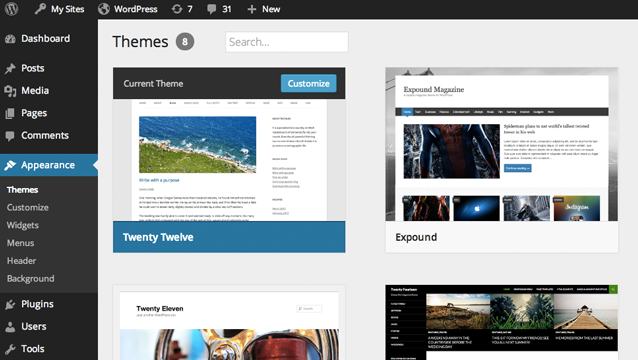Click the Tools wrench icon
The image size is (638, 360).
pos(10,349)
